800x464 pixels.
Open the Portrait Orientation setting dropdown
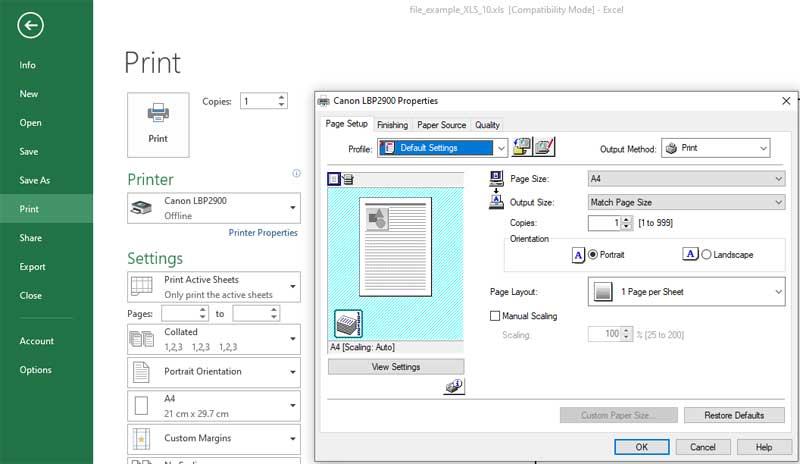coord(214,372)
